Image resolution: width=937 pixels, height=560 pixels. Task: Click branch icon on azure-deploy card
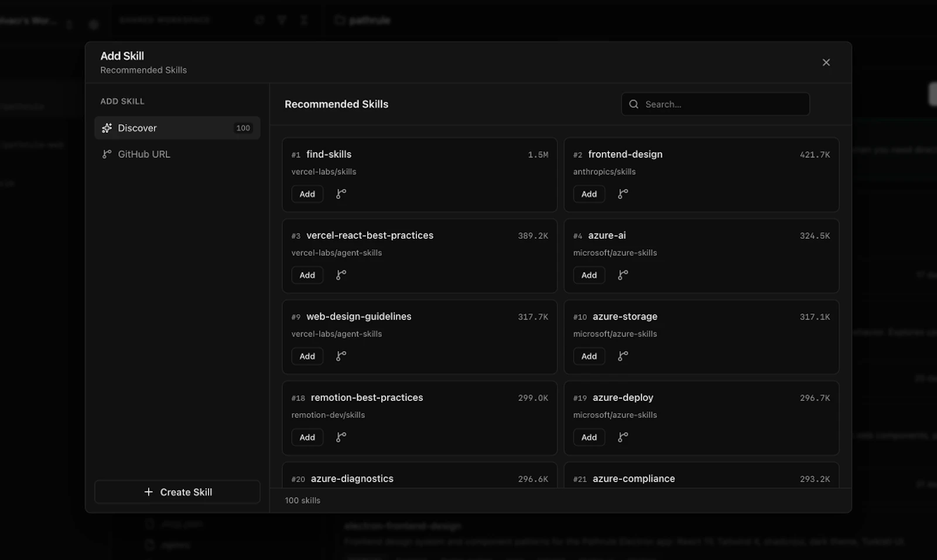623,437
